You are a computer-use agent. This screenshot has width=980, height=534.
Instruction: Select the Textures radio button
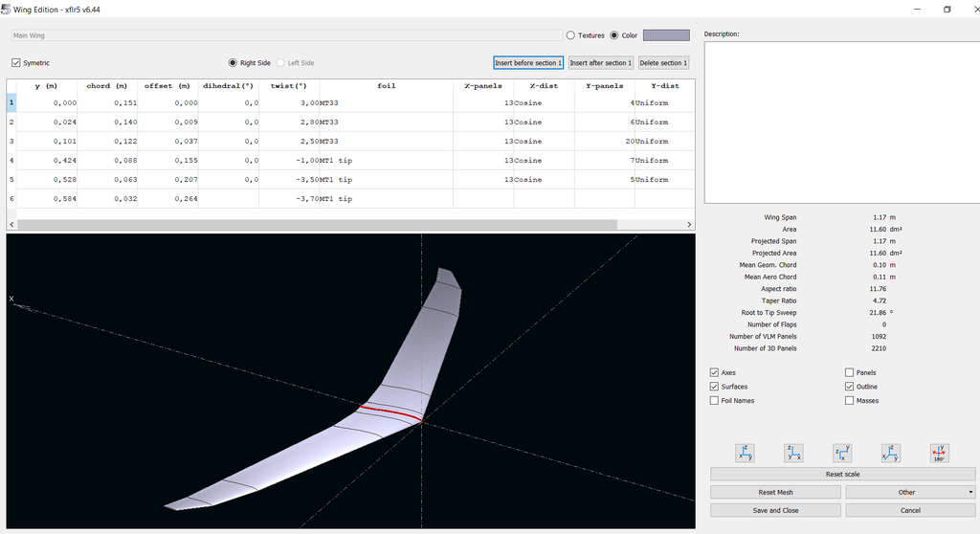571,35
